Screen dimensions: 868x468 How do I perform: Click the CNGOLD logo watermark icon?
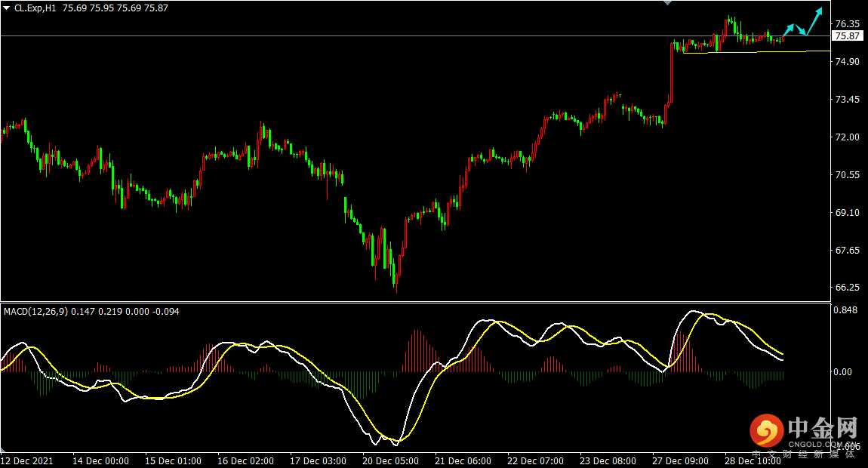[x=768, y=430]
